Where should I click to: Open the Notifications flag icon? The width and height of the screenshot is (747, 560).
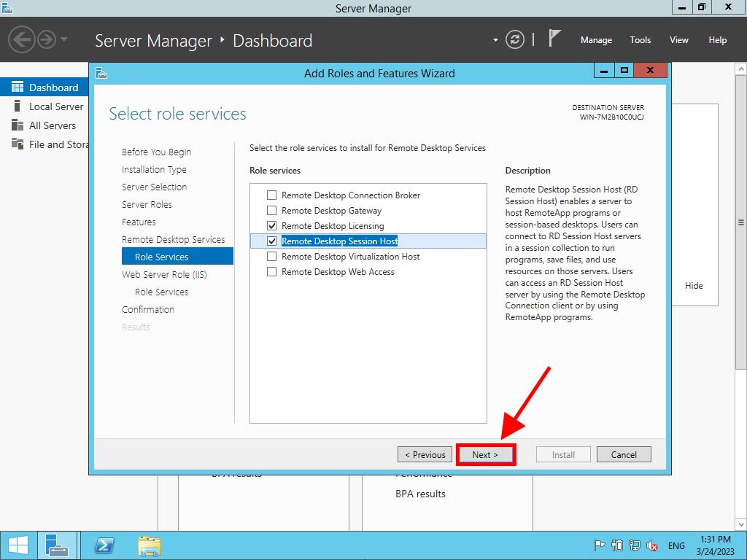click(x=554, y=39)
